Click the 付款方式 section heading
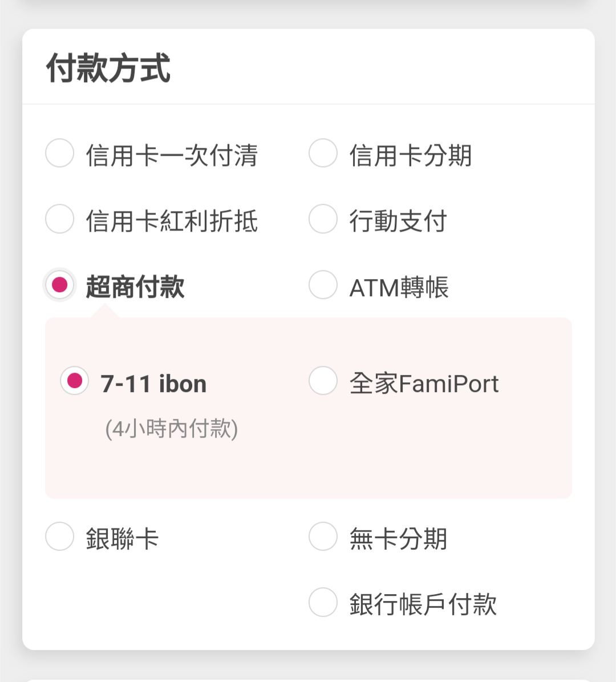The width and height of the screenshot is (616, 682). 108,68
